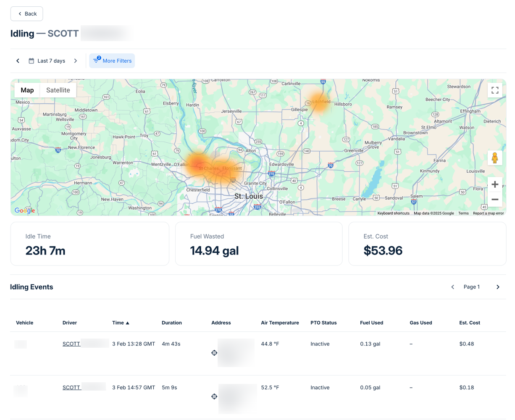Select the Pegman street view icon

[495, 157]
